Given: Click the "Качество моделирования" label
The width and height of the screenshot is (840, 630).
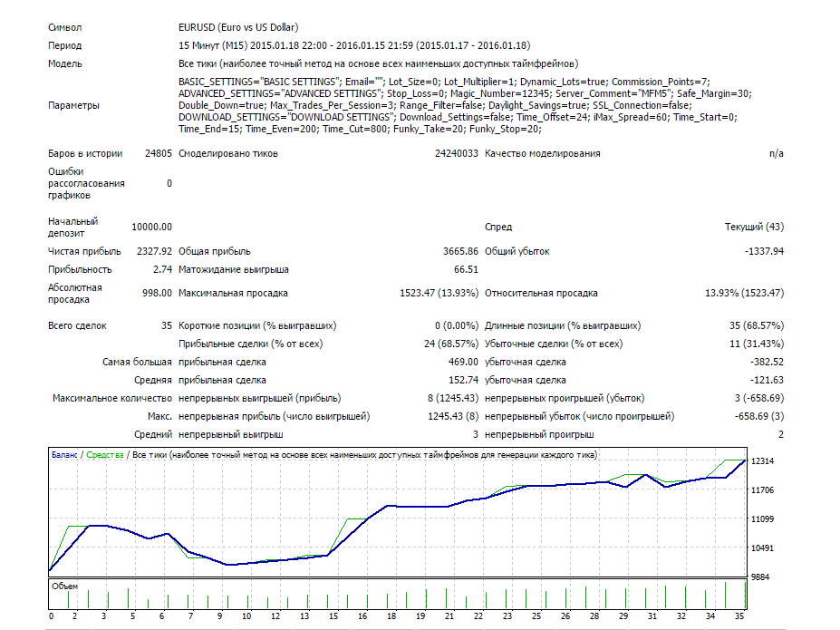Looking at the screenshot, I should [542, 154].
